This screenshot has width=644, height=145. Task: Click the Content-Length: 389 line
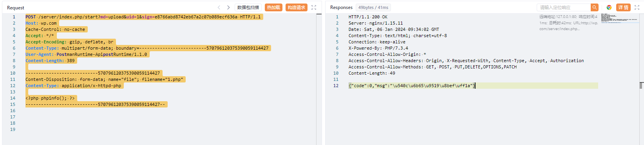[x=50, y=61]
